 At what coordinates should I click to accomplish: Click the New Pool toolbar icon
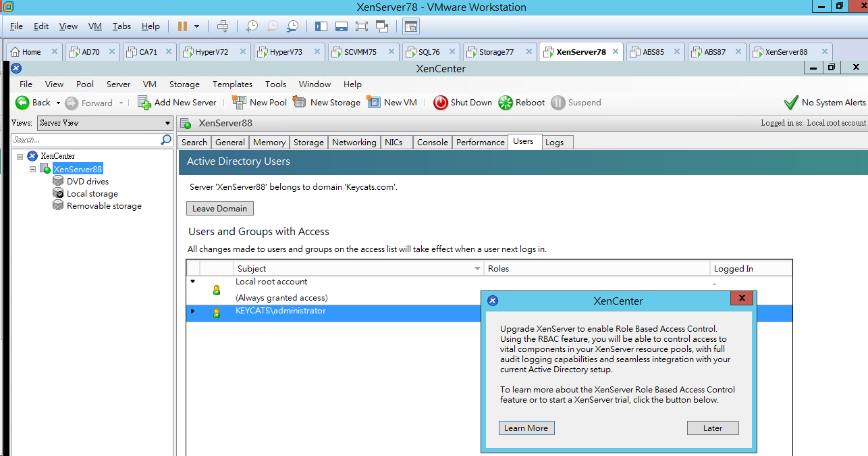click(x=239, y=102)
